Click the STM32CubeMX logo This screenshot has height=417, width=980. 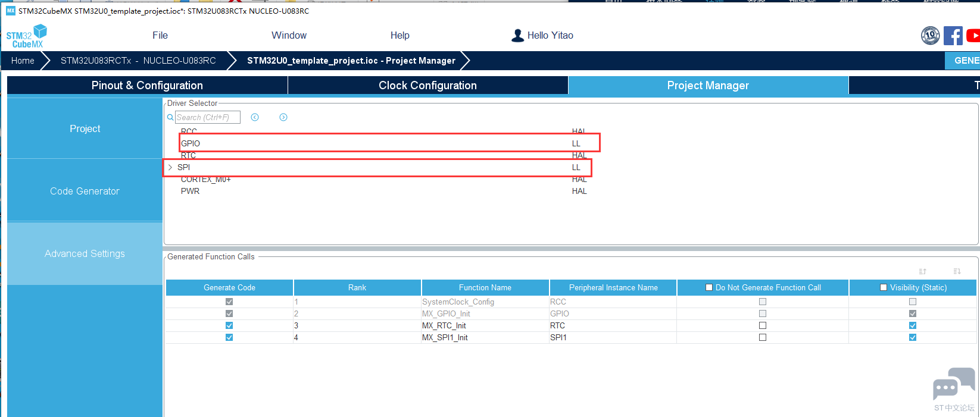26,36
